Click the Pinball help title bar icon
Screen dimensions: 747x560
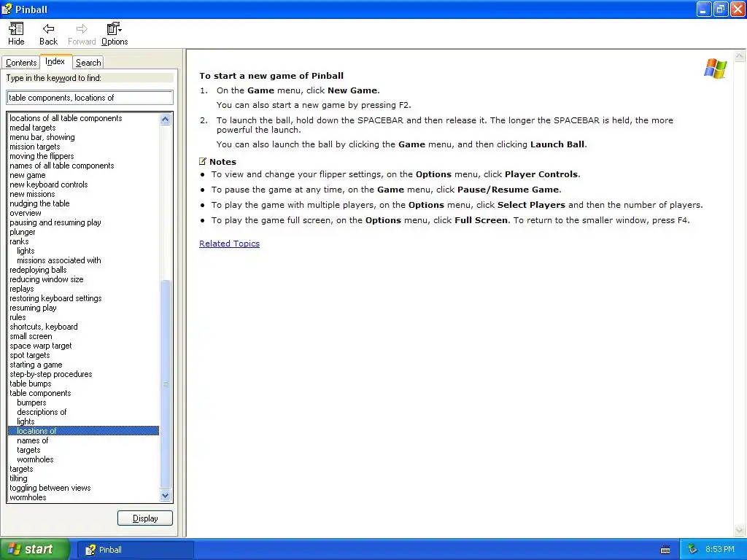pos(7,9)
